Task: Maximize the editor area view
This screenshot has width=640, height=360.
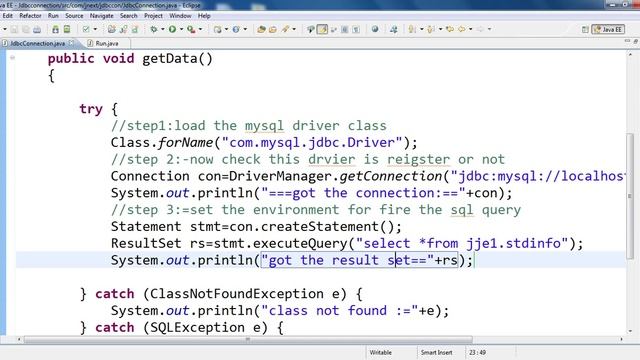Action: 636,41
